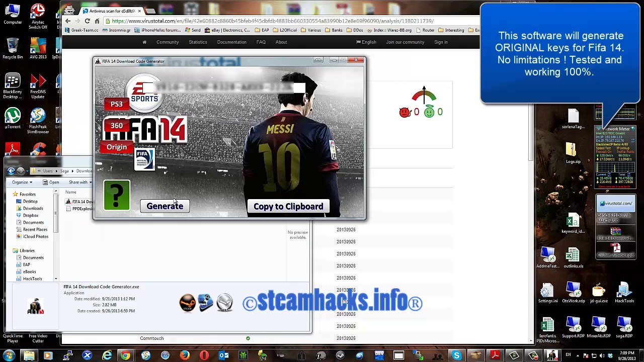Click the Join our community link
This screenshot has width=644, height=362.
click(405, 42)
